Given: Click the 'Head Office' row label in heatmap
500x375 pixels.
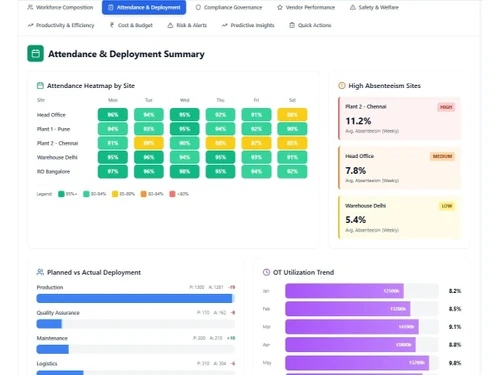Looking at the screenshot, I should [51, 115].
